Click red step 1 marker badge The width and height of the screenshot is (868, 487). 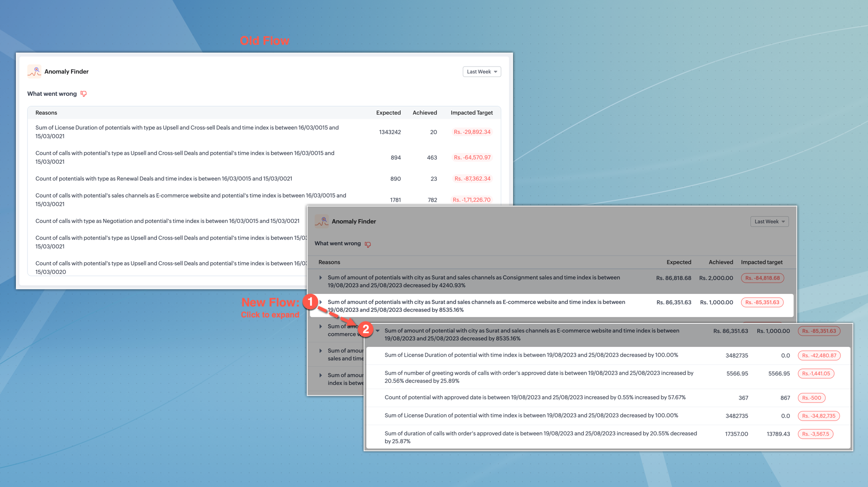[310, 302]
